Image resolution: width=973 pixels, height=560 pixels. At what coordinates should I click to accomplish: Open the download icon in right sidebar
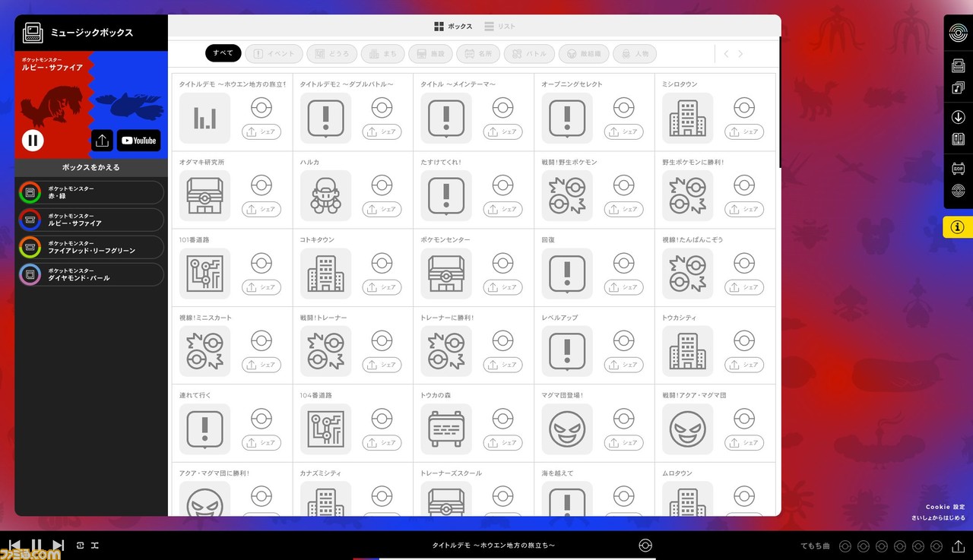pyautogui.click(x=959, y=117)
